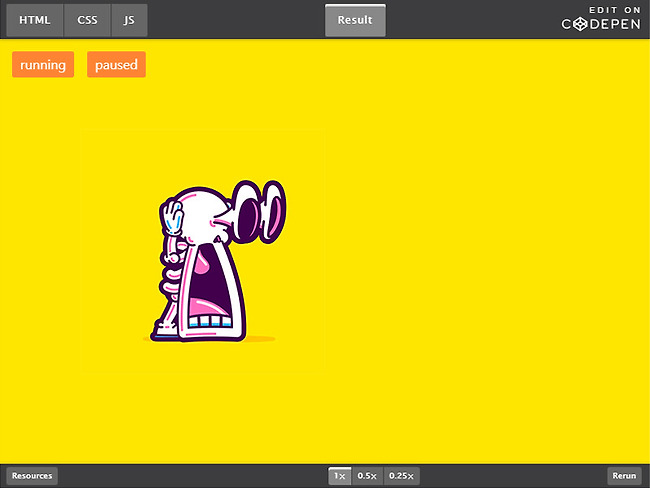Select the Result tab
Image resolution: width=650 pixels, height=488 pixels.
(x=355, y=20)
